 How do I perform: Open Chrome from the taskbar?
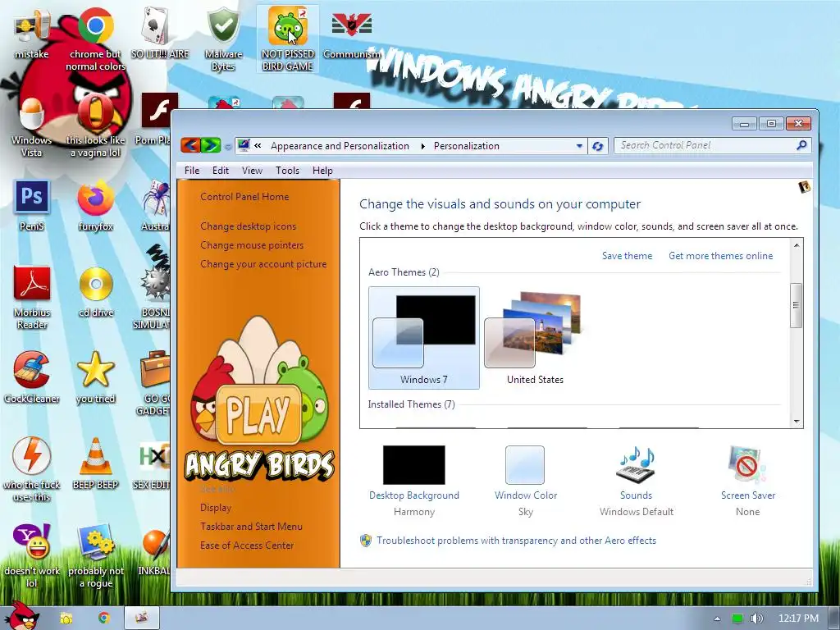[104, 618]
